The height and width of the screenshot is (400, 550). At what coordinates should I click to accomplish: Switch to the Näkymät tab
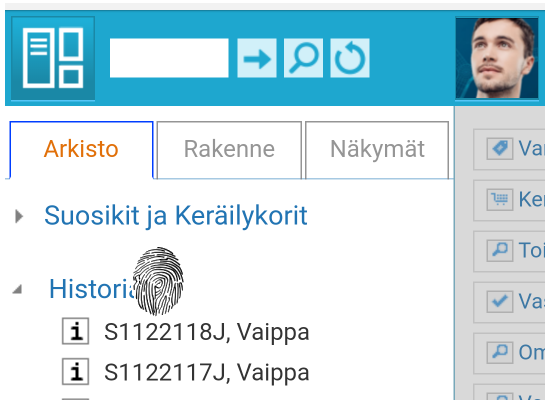tap(377, 150)
